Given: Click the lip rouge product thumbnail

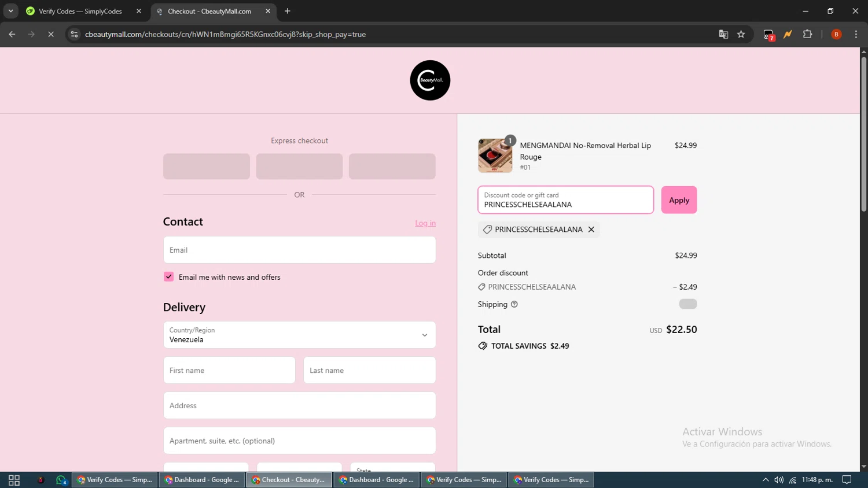Looking at the screenshot, I should [495, 156].
